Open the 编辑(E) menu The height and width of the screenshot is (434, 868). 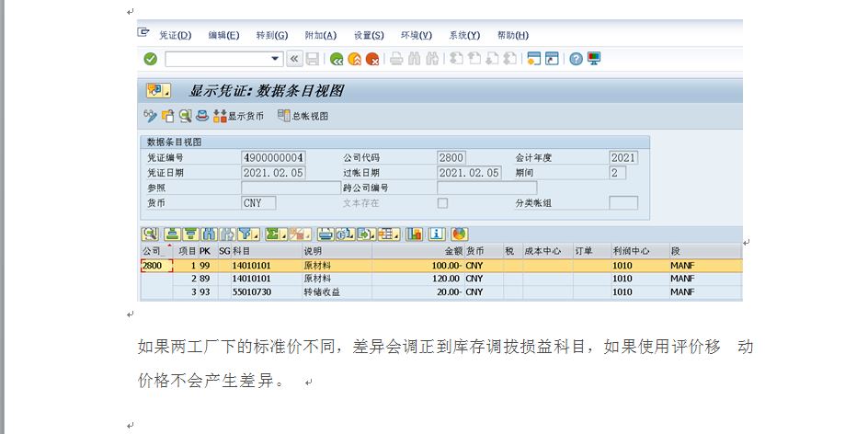pos(223,35)
